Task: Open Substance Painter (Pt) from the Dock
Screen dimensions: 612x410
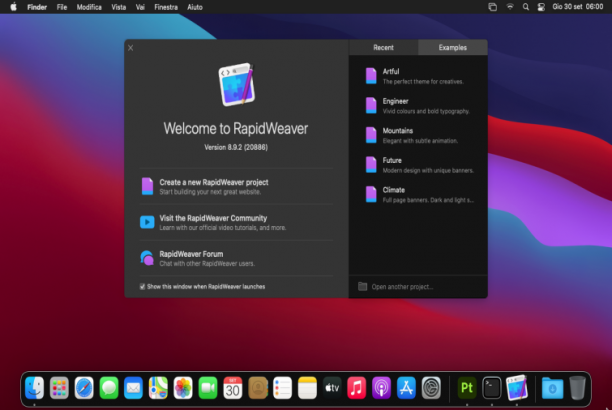Action: click(x=467, y=388)
